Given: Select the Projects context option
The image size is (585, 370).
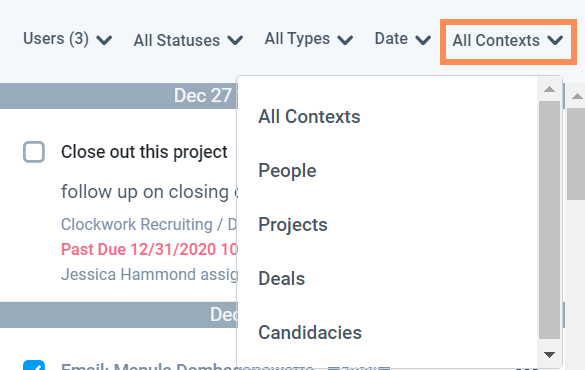Looking at the screenshot, I should 293,225.
